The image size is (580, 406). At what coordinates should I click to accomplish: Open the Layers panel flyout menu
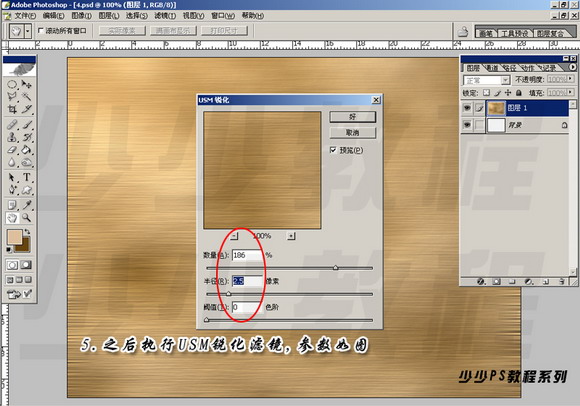(573, 67)
